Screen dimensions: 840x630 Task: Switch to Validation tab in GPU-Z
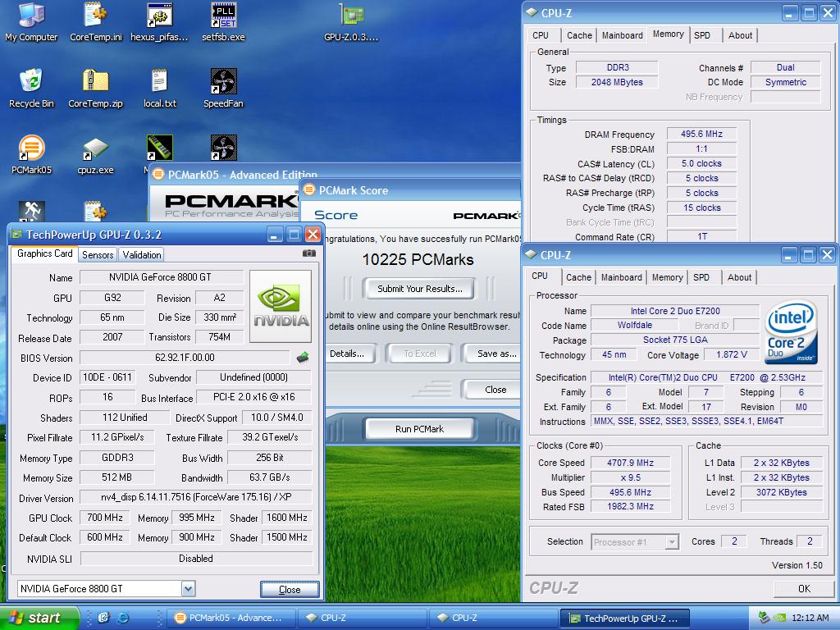[x=141, y=255]
